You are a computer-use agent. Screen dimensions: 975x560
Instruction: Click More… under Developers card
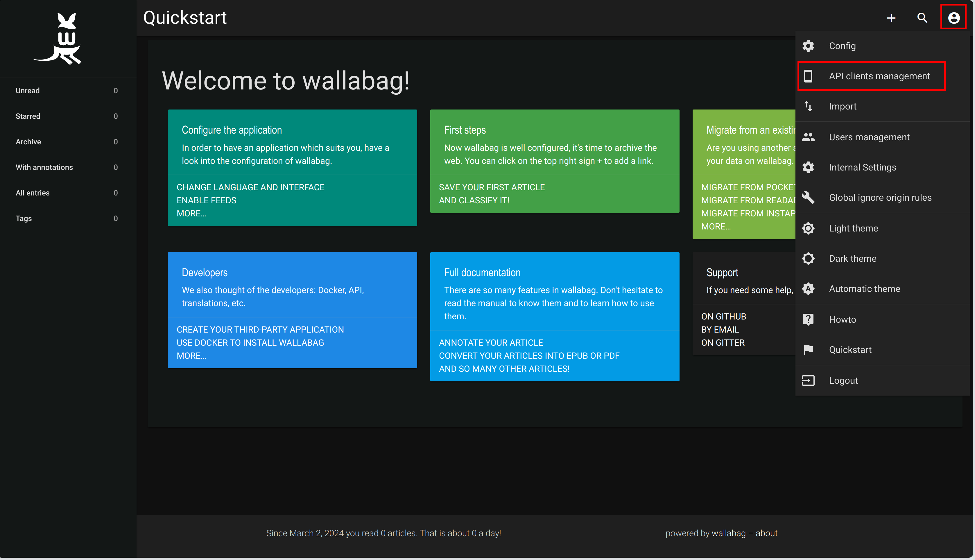(191, 356)
